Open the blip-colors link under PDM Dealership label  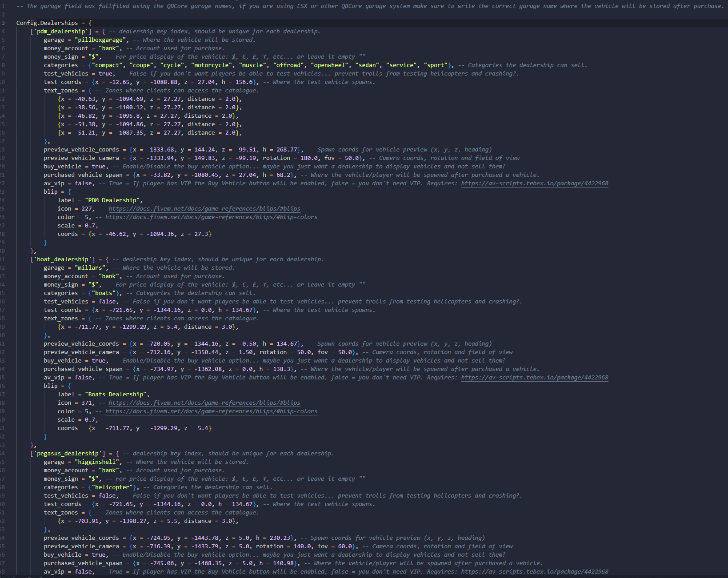[x=212, y=217]
